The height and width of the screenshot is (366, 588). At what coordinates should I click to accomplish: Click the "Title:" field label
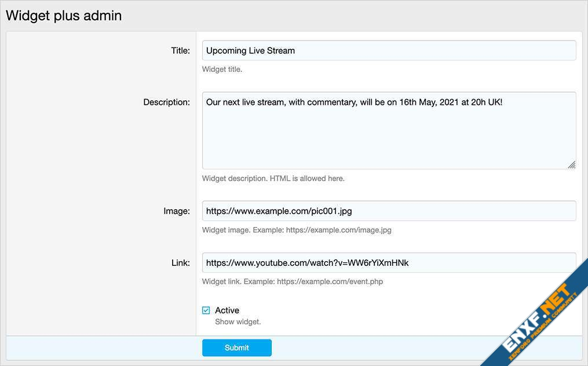click(180, 50)
